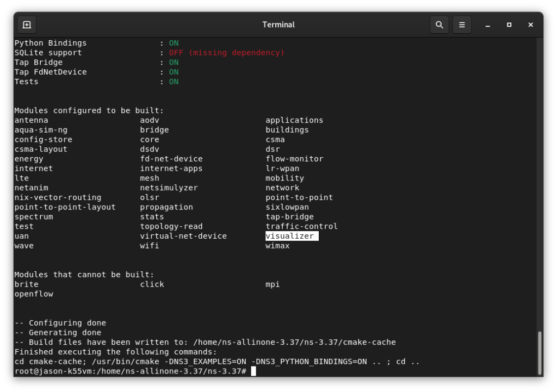Image resolution: width=557 pixels, height=392 pixels.
Task: Open the terminal search tool
Action: coord(439,24)
